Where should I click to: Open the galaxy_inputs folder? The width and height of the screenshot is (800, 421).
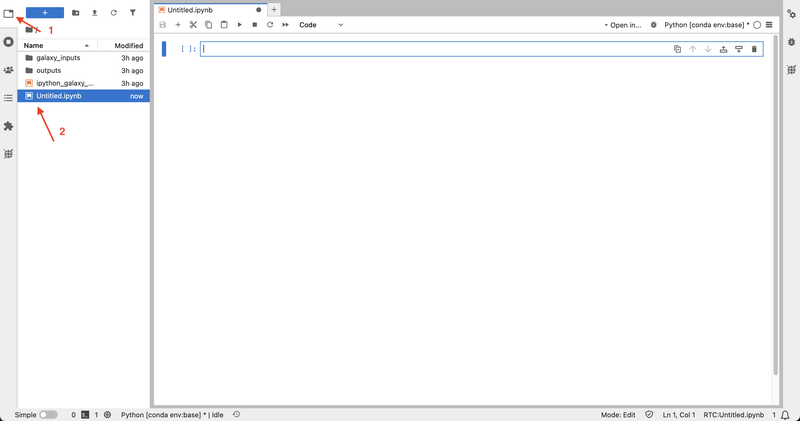pos(58,58)
